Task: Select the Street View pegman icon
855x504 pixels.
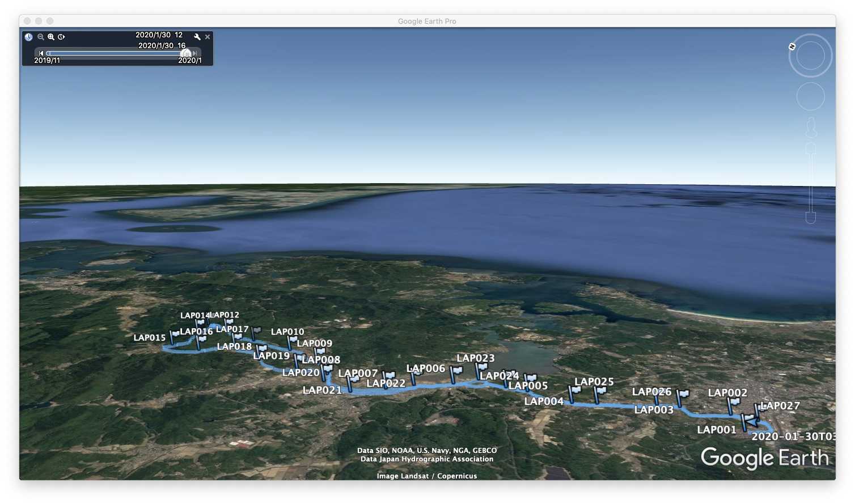Action: tap(811, 128)
